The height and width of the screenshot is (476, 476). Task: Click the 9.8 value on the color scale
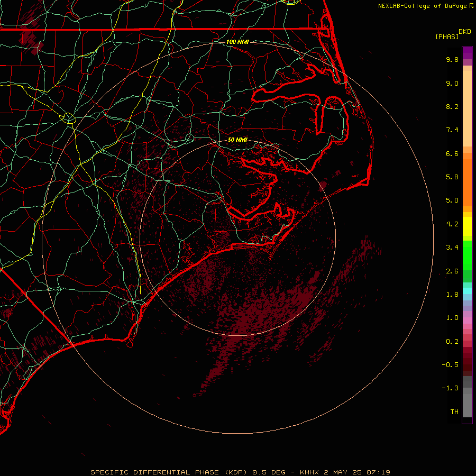click(x=452, y=59)
